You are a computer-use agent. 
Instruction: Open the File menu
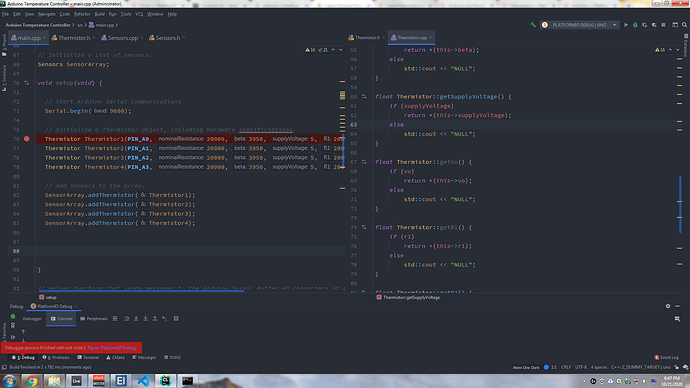pos(5,14)
